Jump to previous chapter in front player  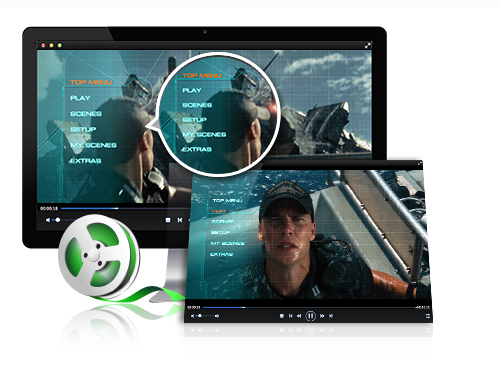(x=291, y=316)
